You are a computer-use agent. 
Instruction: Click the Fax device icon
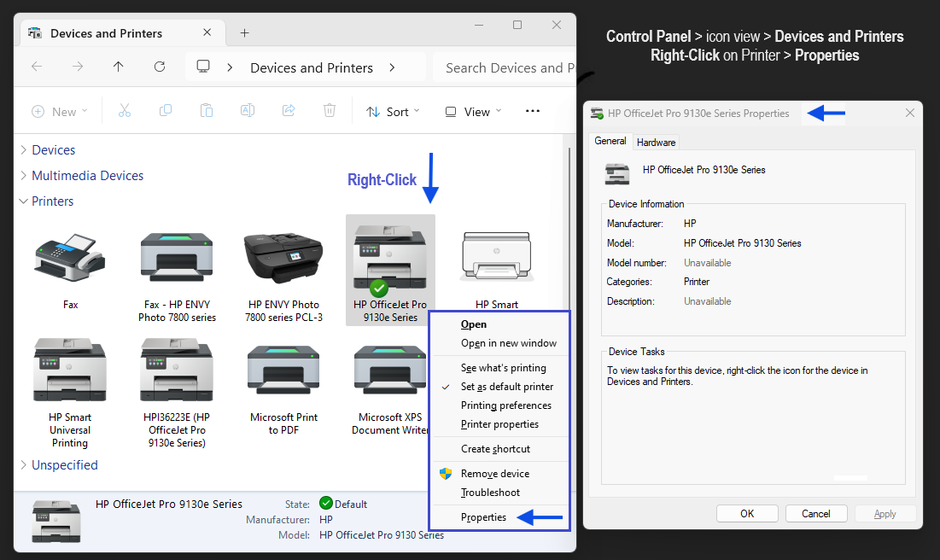point(69,256)
